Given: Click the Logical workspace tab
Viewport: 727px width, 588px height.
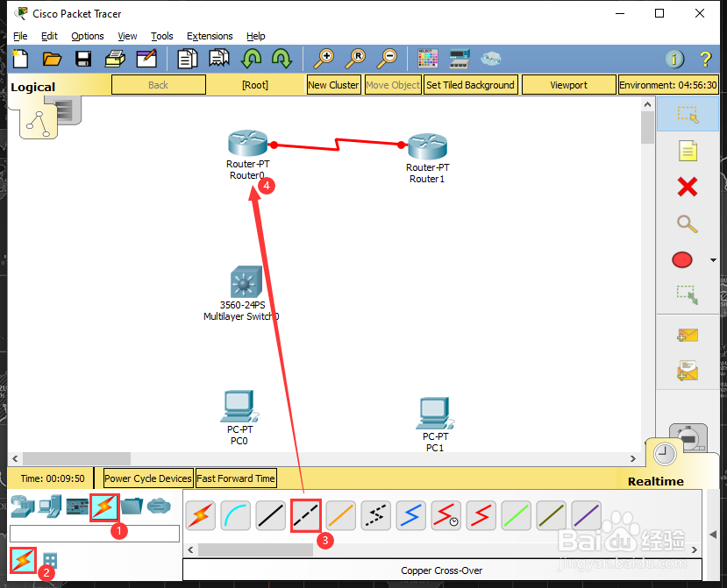Looking at the screenshot, I should (x=33, y=87).
